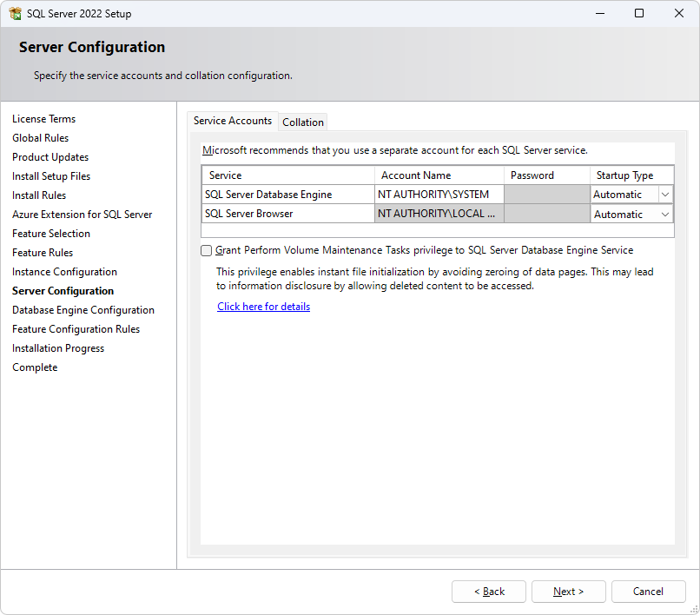Viewport: 700px width, 615px height.
Task: Maximize the setup window
Action: pyautogui.click(x=639, y=13)
